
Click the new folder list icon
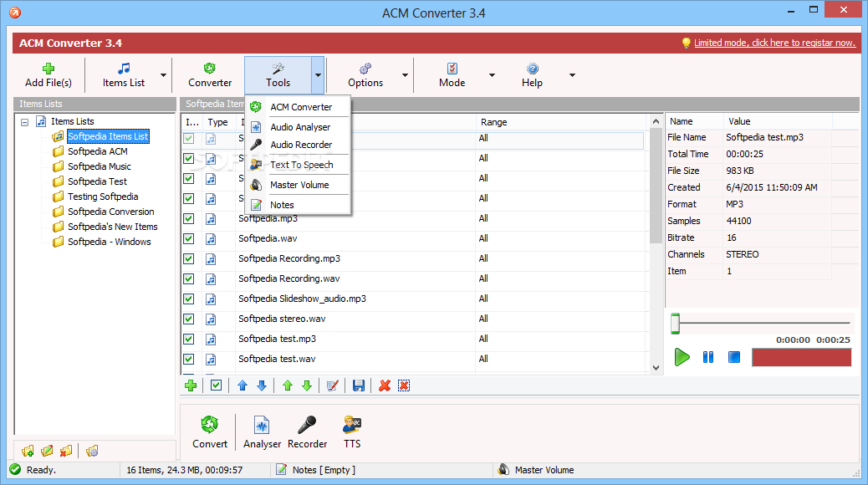[28, 452]
